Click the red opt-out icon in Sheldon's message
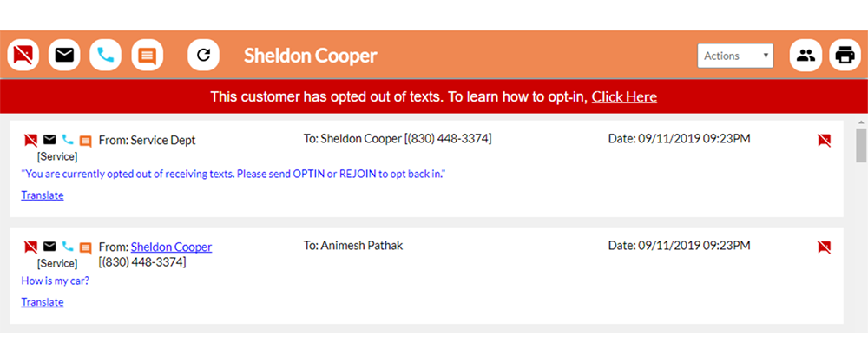This screenshot has width=868, height=363. tap(31, 247)
